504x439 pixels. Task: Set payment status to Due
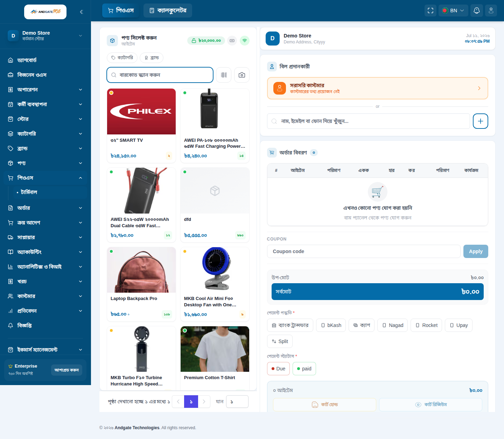tap(278, 369)
